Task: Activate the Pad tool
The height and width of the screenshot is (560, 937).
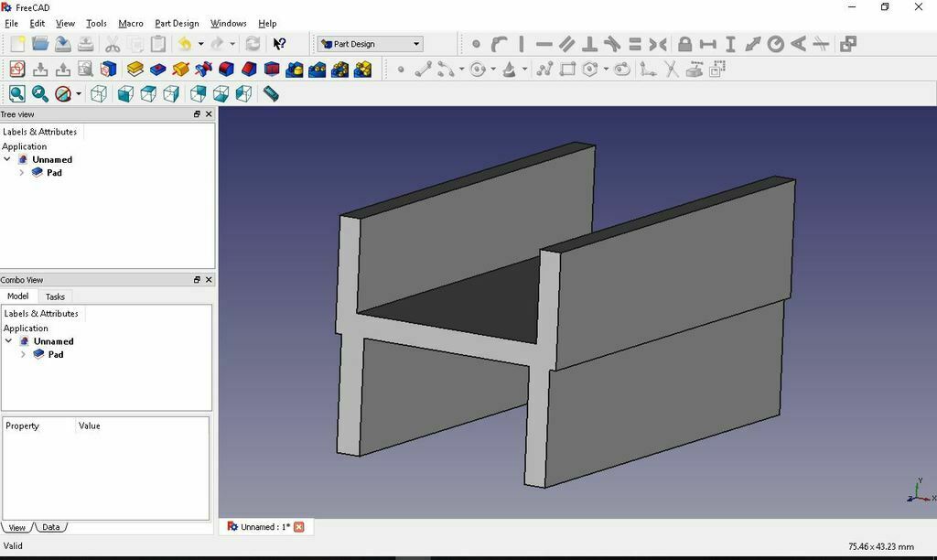Action: [135, 69]
